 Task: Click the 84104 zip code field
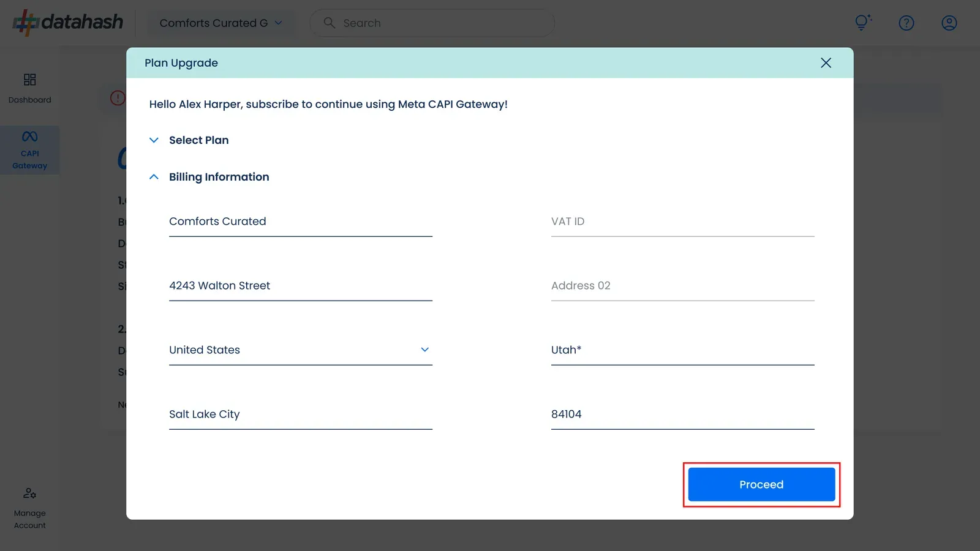point(683,414)
